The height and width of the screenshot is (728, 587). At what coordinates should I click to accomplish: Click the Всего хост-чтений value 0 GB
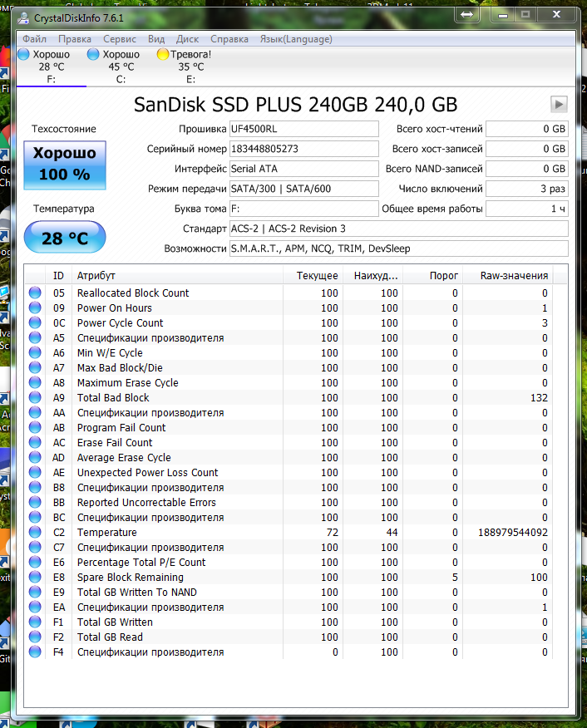pos(526,129)
